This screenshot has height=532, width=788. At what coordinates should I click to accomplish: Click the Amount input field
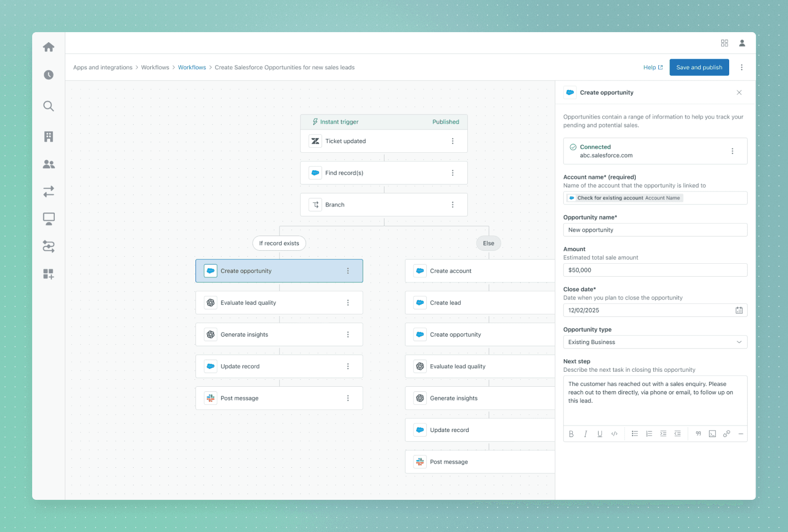click(x=655, y=270)
